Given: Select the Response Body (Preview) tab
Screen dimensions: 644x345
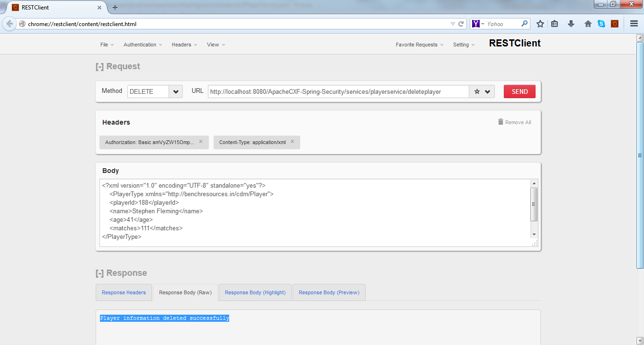Looking at the screenshot, I should tap(329, 292).
